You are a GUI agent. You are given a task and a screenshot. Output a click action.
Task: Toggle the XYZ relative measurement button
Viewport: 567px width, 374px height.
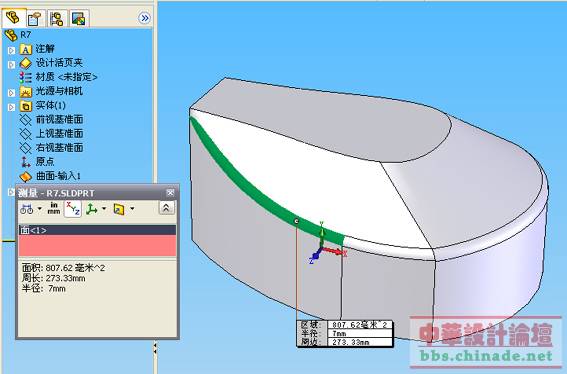pos(73,209)
